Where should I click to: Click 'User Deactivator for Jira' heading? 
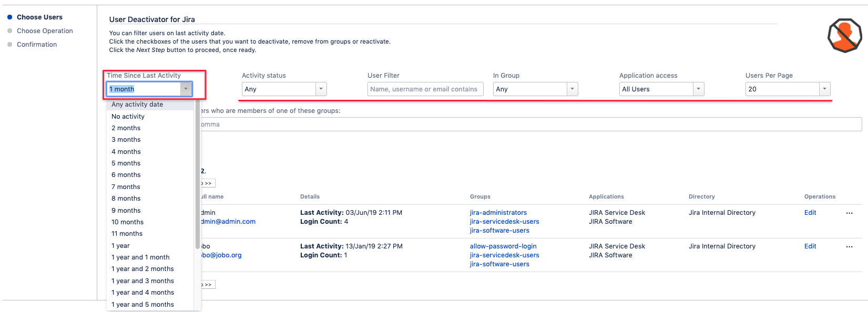152,19
